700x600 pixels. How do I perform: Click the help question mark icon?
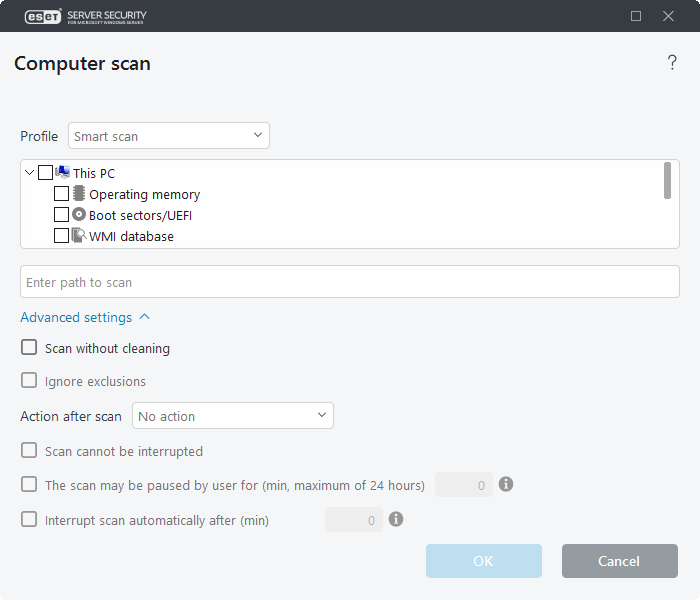[672, 64]
